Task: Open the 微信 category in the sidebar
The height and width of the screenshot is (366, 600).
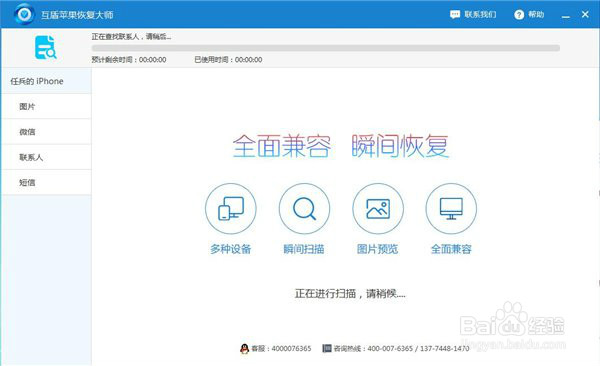Action: 46,132
